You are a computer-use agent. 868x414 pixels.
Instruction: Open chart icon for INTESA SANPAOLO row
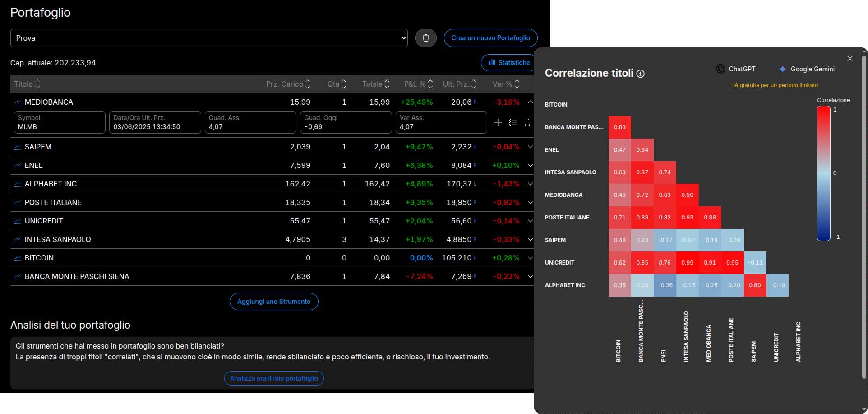click(18, 239)
